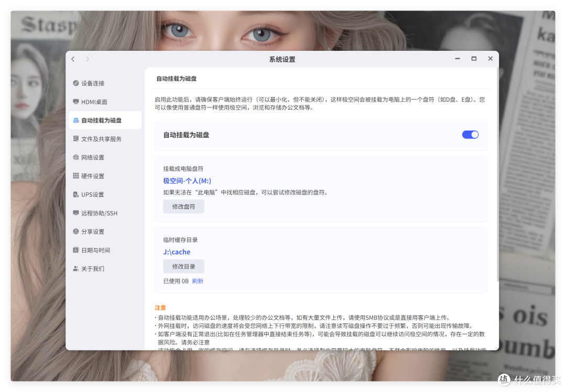Open 设备连接 settings page
The width and height of the screenshot is (566, 392).
pyautogui.click(x=105, y=83)
